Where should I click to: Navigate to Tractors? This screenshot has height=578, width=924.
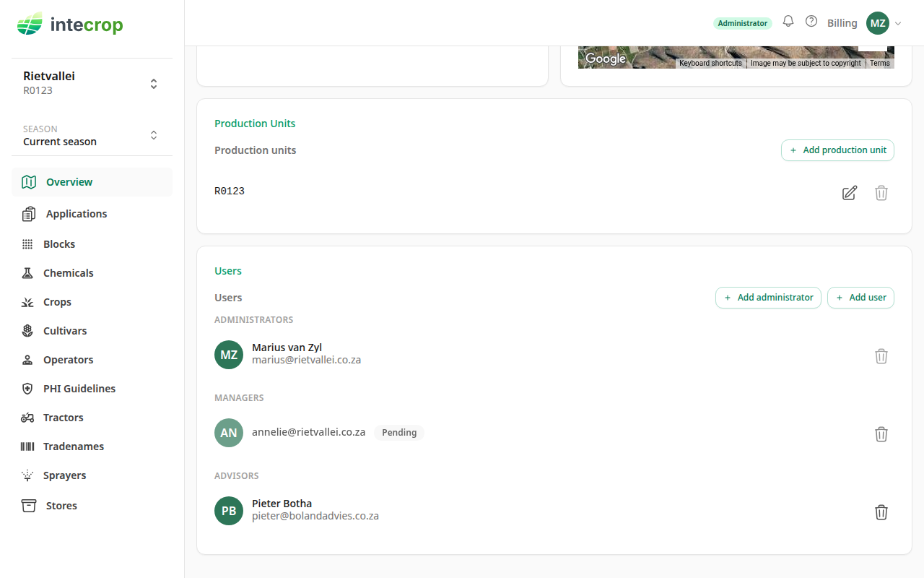pos(92,418)
